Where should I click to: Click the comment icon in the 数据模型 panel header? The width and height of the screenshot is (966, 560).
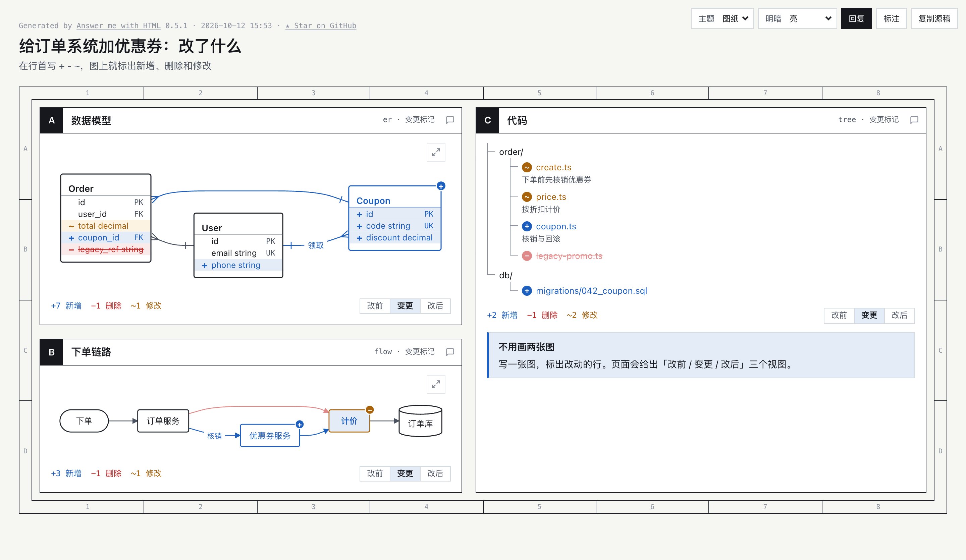point(450,120)
